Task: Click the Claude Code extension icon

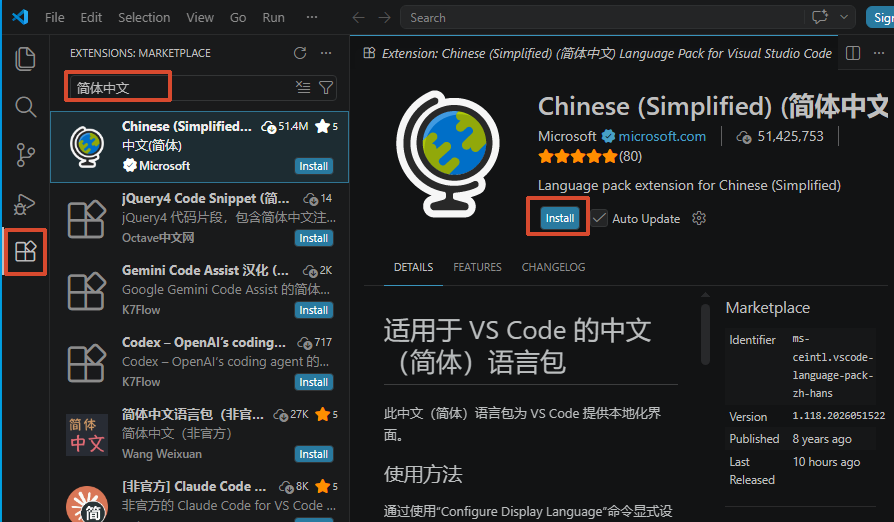Action: pos(87,504)
